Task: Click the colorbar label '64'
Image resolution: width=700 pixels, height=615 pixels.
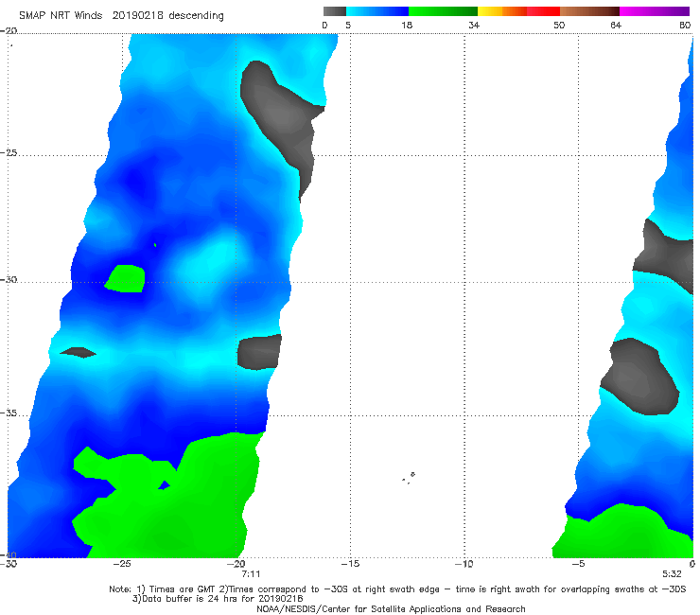Action: (x=616, y=26)
